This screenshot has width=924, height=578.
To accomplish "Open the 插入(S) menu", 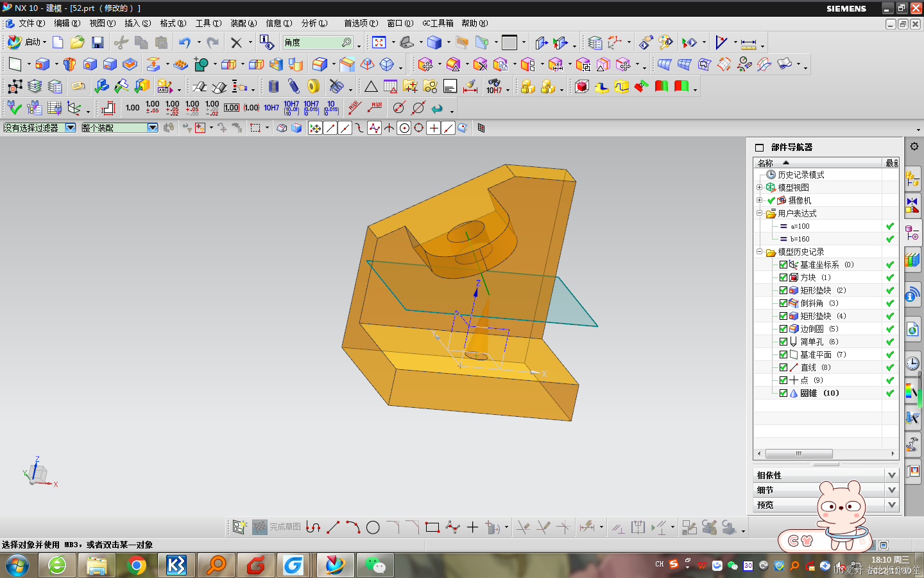I will pyautogui.click(x=138, y=23).
